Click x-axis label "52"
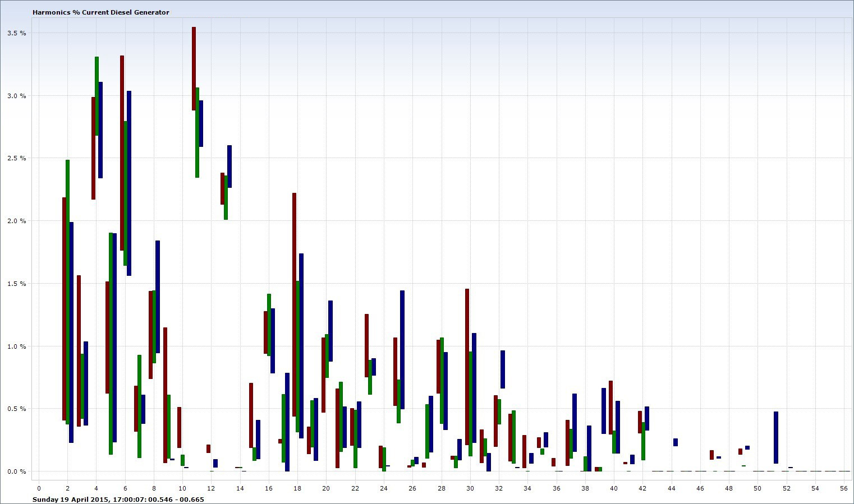Screen dimensions: 854x504 point(787,489)
